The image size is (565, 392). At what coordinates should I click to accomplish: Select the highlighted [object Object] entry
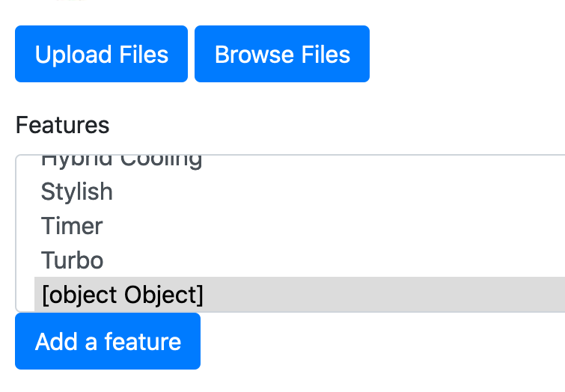point(300,294)
